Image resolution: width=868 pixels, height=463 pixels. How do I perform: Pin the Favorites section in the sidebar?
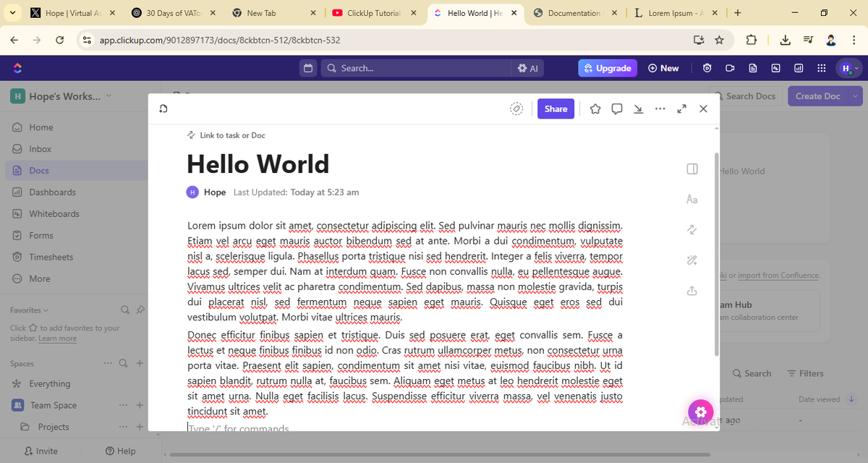click(x=140, y=310)
